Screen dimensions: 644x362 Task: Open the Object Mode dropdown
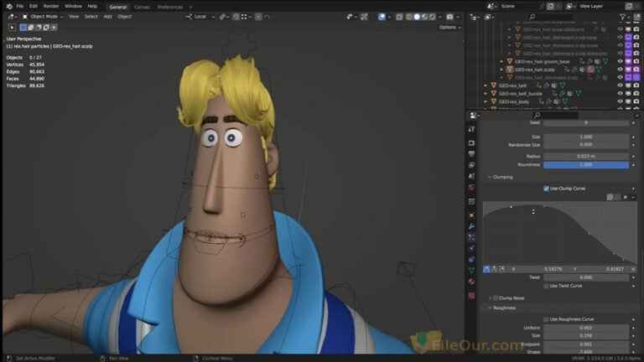point(42,17)
